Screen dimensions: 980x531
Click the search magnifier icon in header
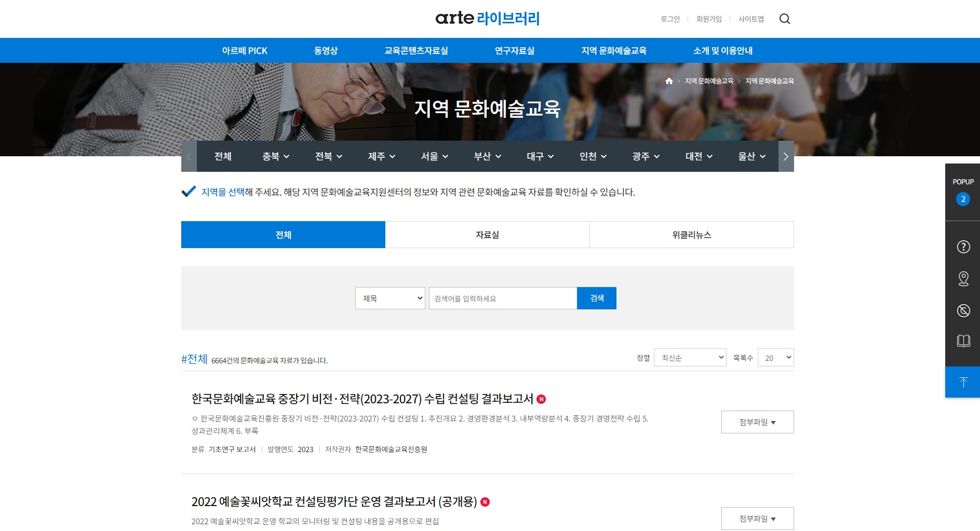click(784, 19)
